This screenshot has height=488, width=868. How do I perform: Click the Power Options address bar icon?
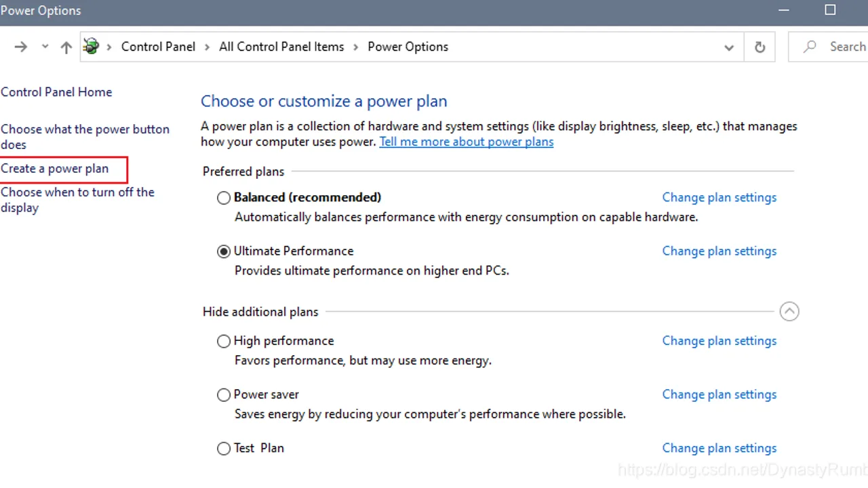tap(91, 47)
